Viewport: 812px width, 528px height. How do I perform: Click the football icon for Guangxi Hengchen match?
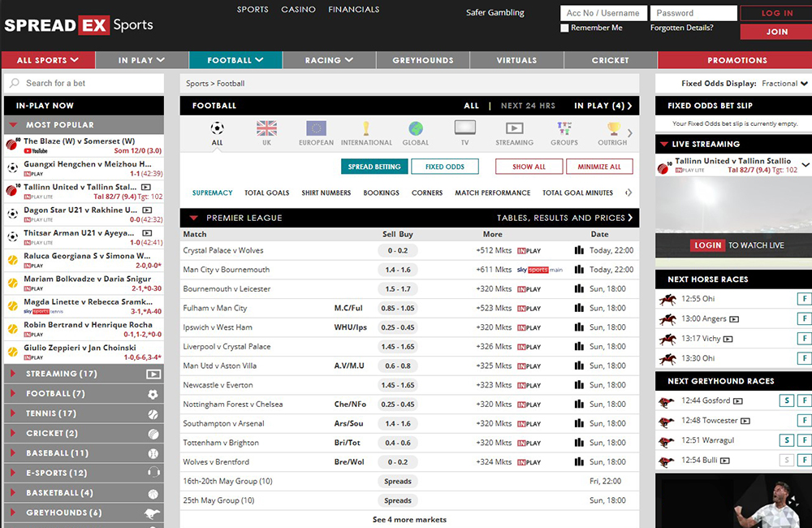point(12,168)
